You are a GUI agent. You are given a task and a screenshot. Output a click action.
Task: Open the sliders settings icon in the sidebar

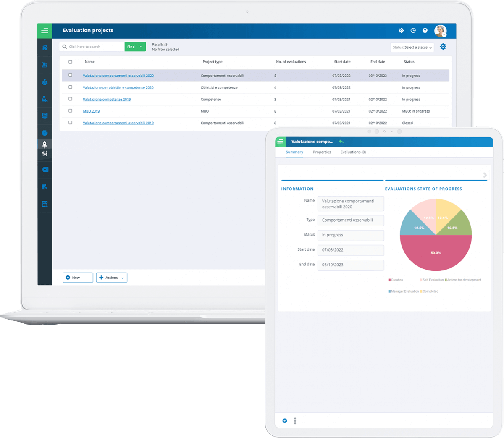tap(45, 154)
